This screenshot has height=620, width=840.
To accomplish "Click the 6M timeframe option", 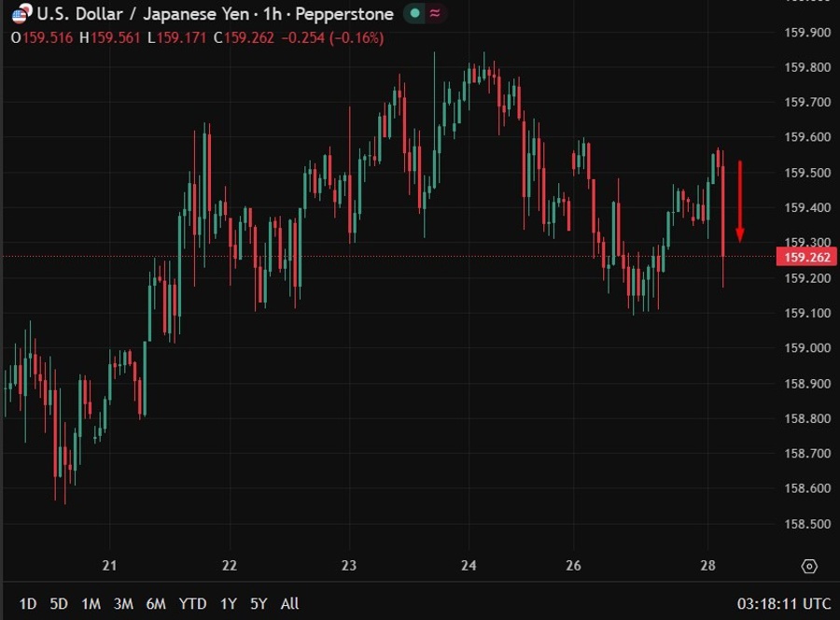I will click(158, 603).
